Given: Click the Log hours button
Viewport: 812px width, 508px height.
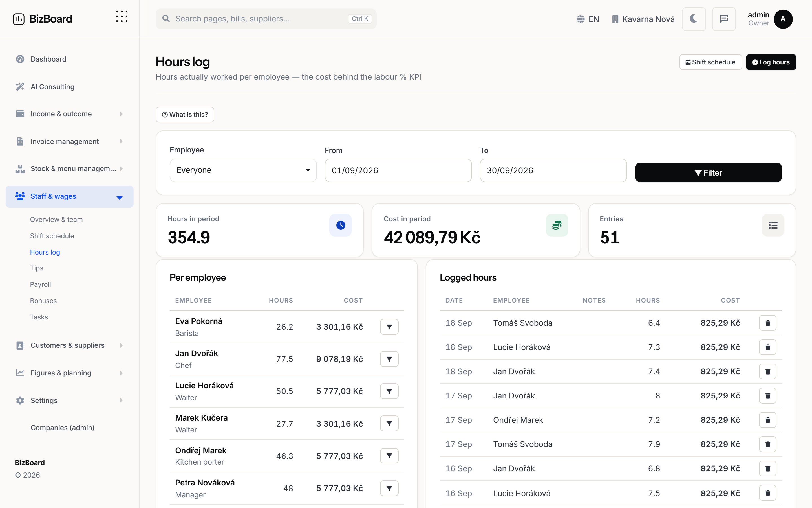Looking at the screenshot, I should click(771, 62).
